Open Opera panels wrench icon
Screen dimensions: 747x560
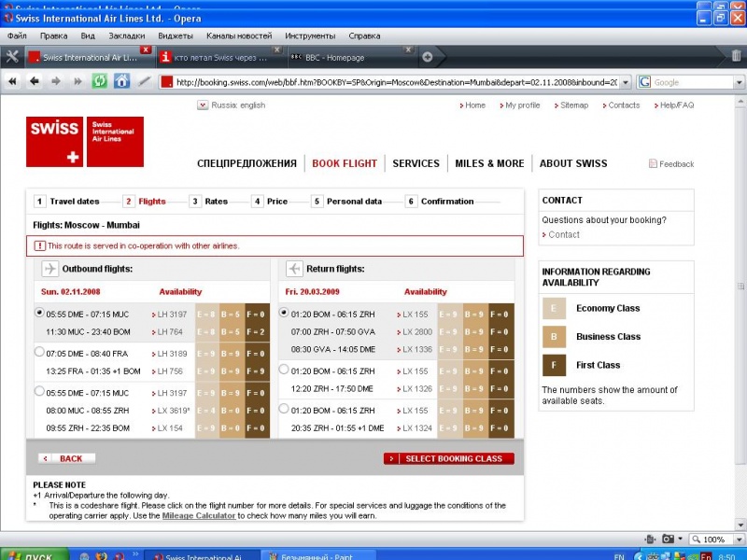[12, 57]
